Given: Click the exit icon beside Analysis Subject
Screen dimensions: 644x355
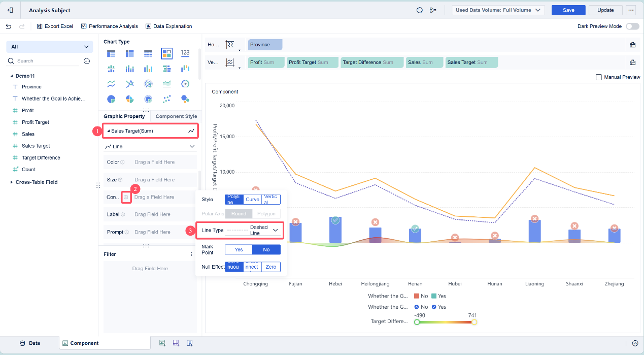Looking at the screenshot, I should coord(10,10).
